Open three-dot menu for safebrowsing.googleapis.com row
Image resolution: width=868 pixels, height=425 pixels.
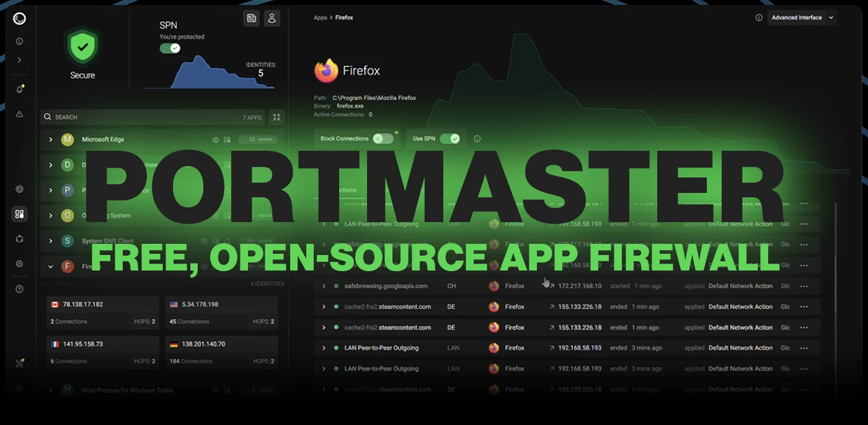(804, 286)
